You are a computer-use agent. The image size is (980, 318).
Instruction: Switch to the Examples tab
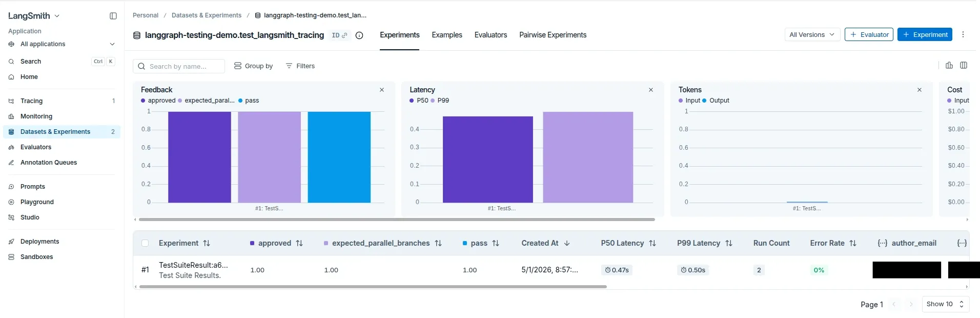(x=447, y=35)
